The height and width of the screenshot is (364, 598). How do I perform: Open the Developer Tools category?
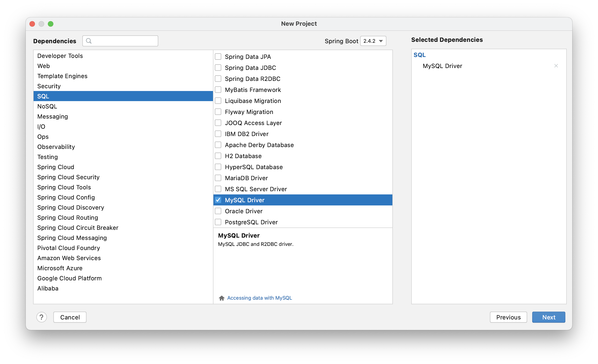[60, 56]
